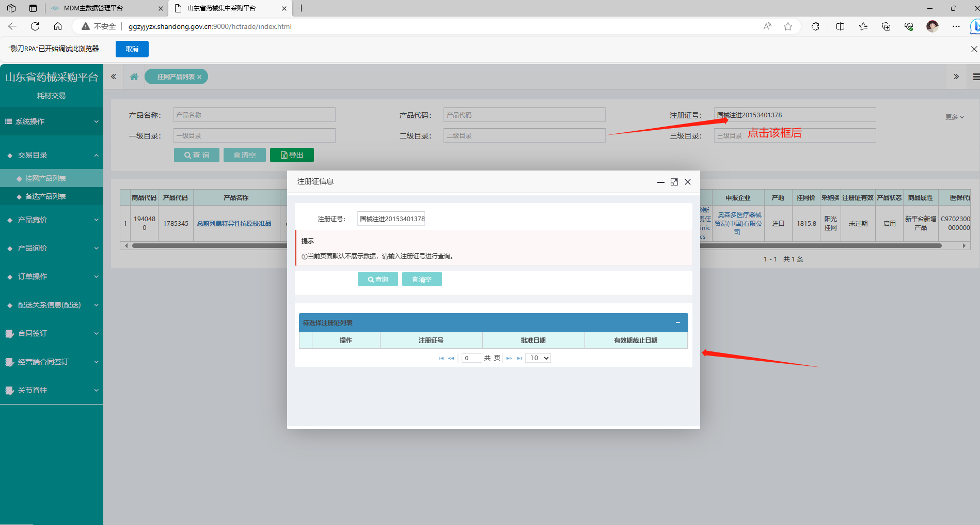Open the browser essentials heart icon
980x525 pixels.
coord(909,26)
